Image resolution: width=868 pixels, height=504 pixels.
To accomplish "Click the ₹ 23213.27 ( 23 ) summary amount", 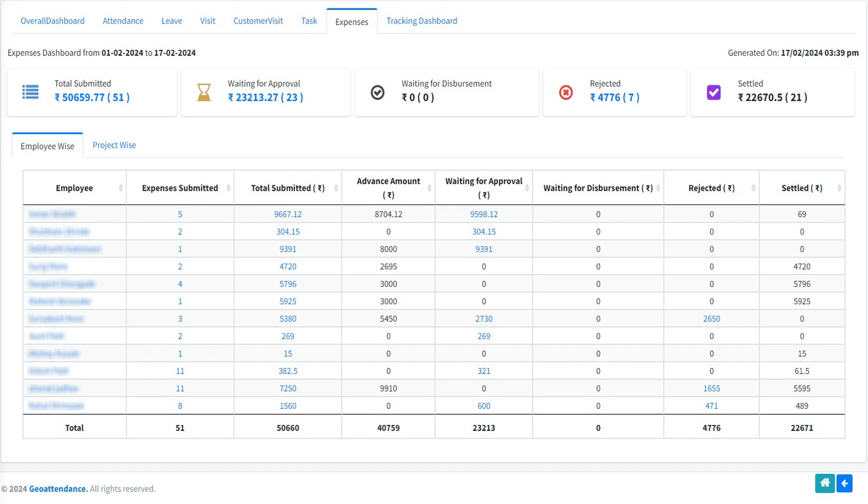I will (x=265, y=97).
